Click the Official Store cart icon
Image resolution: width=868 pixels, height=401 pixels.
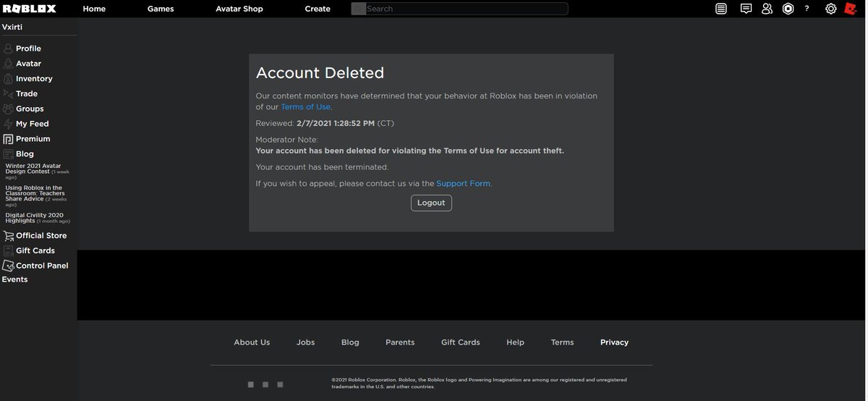[8, 235]
